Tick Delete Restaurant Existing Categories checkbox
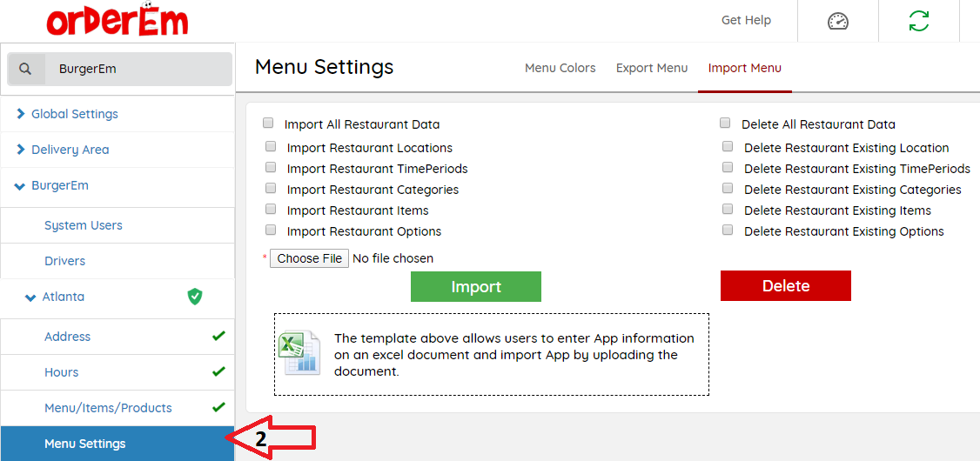Viewport: 980px width, 461px height. (727, 189)
